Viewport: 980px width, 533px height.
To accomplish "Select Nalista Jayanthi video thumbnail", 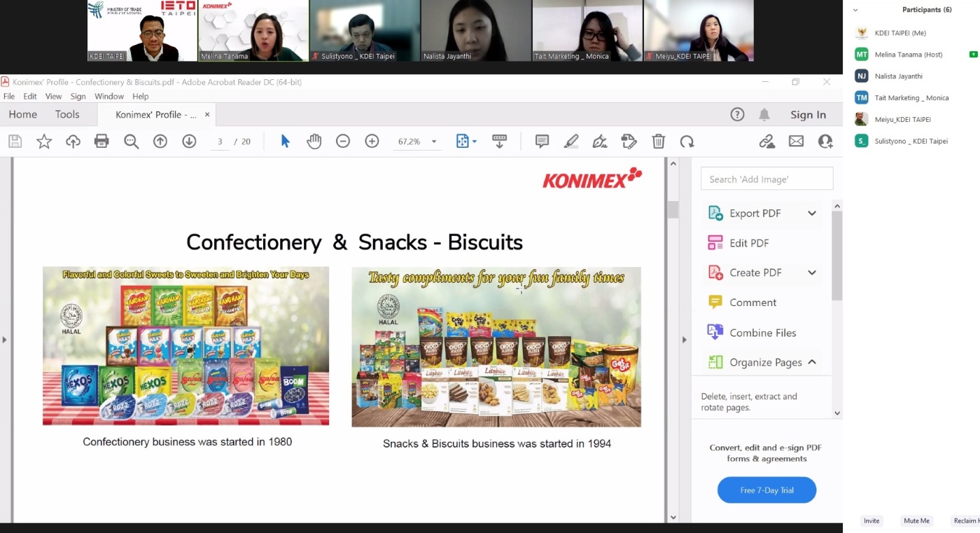I will click(476, 31).
